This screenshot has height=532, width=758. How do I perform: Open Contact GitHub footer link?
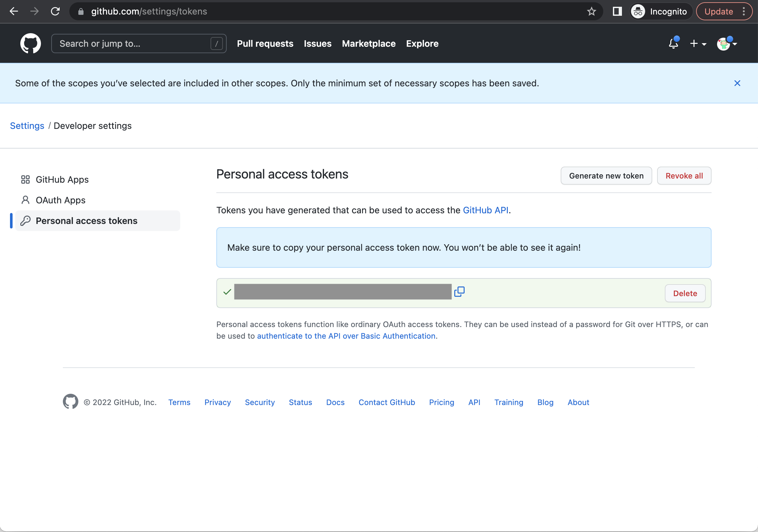pyautogui.click(x=387, y=402)
